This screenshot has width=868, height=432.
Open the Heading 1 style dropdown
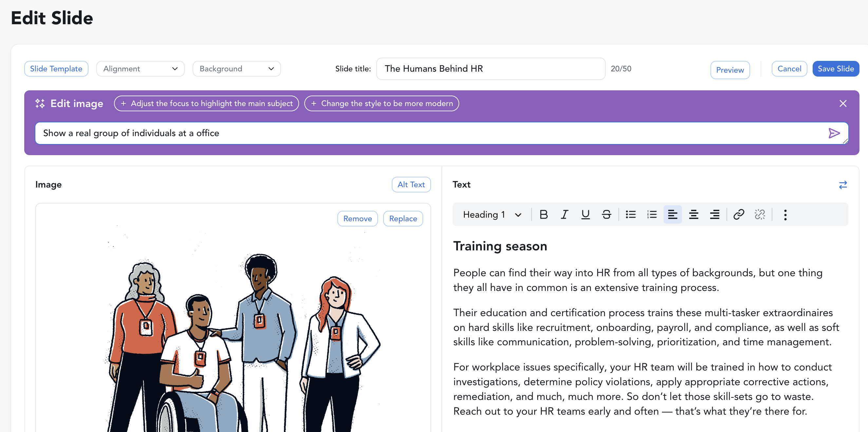492,214
